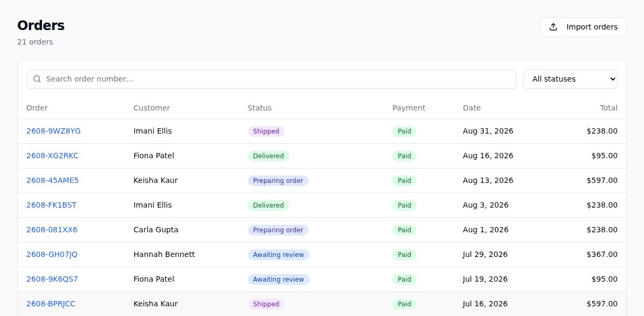Open order 2608-9K6QS7
Viewport: 644px width, 316px height.
pos(52,279)
